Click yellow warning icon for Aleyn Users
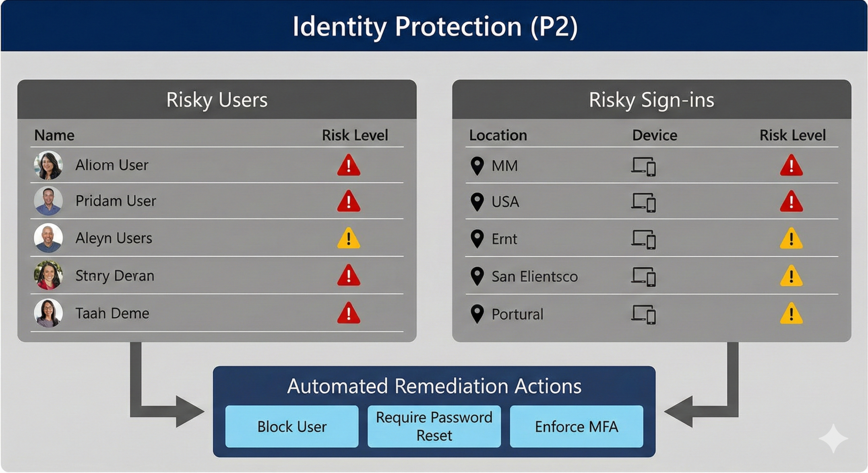Image resolution: width=868 pixels, height=473 pixels. 349,239
